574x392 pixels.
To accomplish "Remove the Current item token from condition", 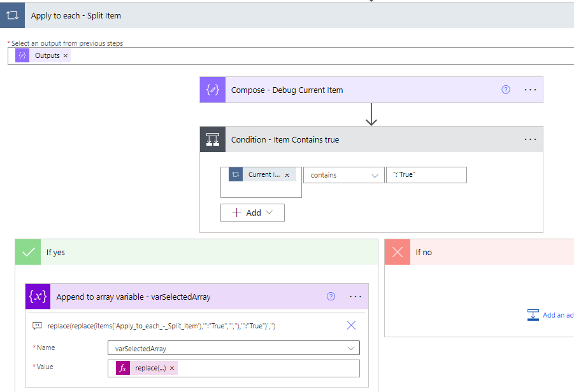I will (287, 175).
